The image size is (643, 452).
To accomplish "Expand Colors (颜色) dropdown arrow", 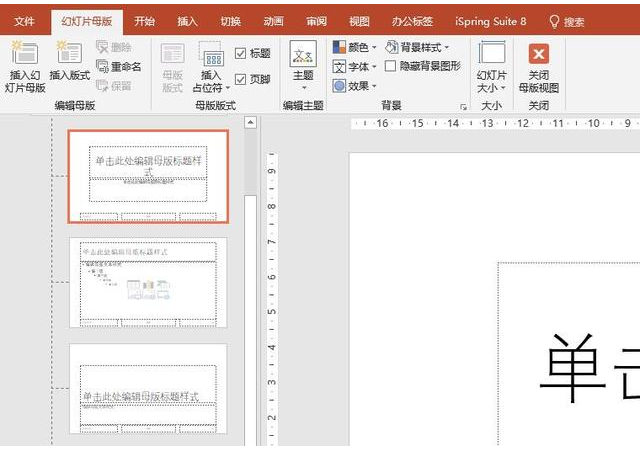I will click(374, 48).
